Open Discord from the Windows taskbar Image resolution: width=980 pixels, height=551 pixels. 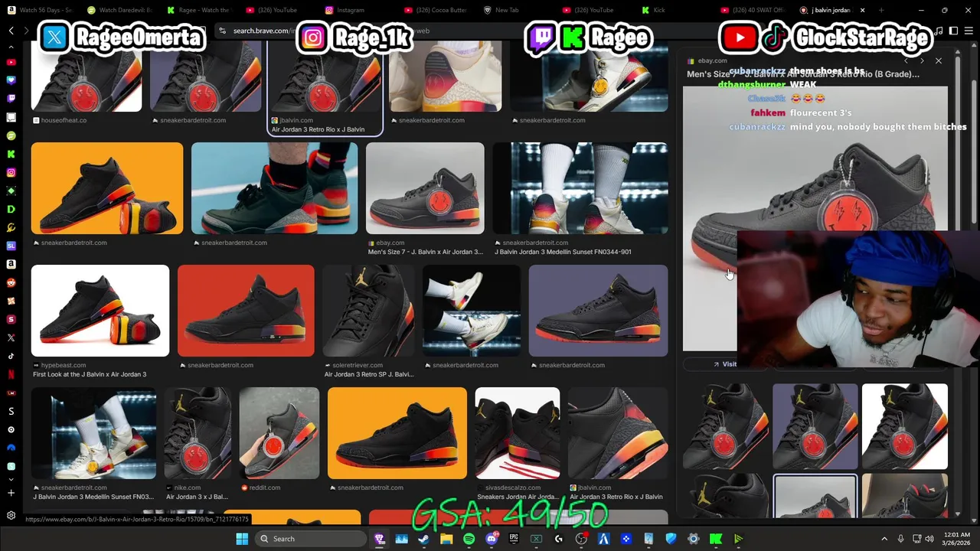[x=492, y=539]
